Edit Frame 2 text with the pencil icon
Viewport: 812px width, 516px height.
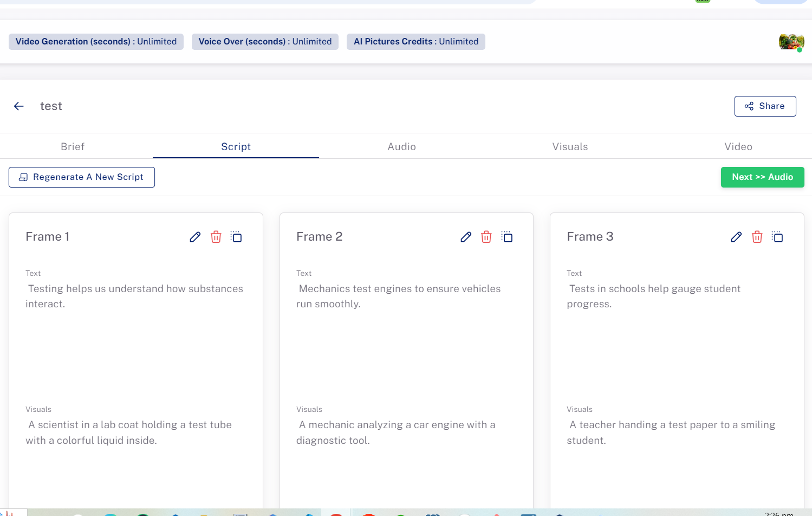coord(466,237)
